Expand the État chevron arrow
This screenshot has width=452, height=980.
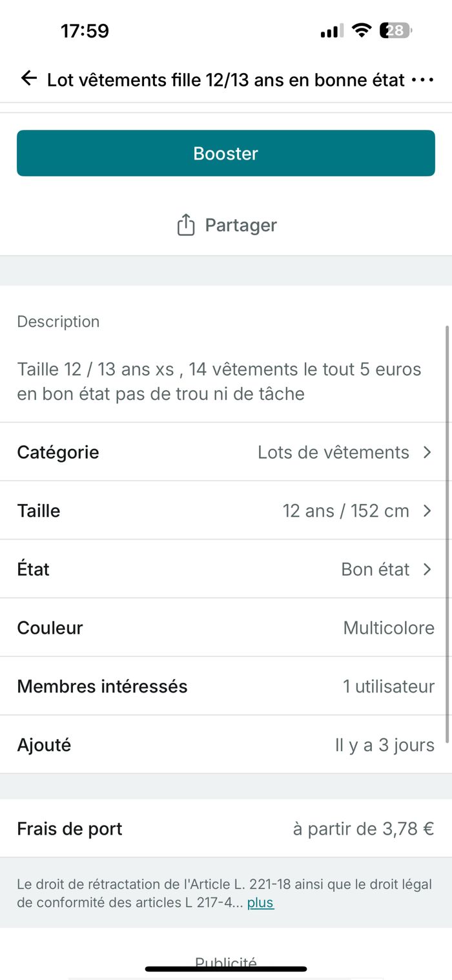(427, 569)
